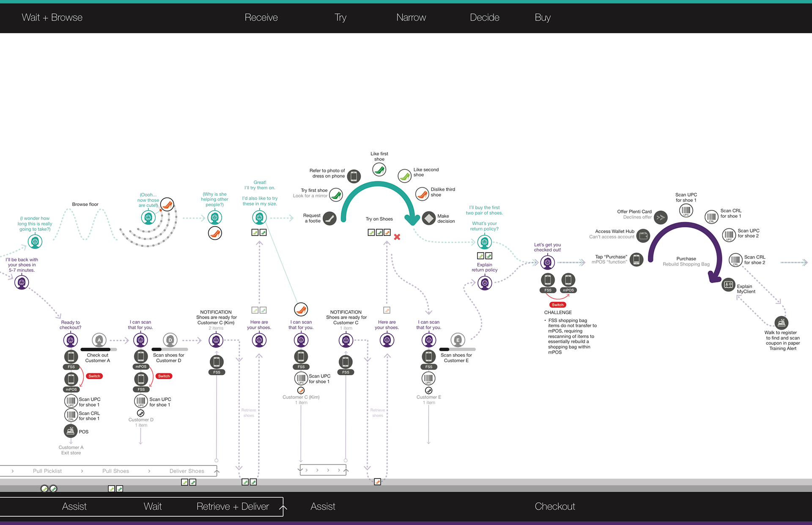Click the POS cash register icon
Screen dimensions: 812x525
click(70, 431)
